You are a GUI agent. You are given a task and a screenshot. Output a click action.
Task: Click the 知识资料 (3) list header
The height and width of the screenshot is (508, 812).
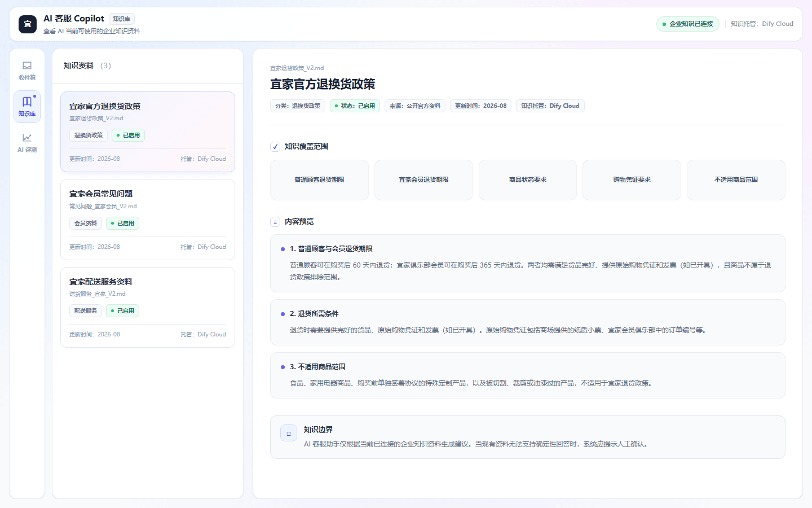coord(87,66)
